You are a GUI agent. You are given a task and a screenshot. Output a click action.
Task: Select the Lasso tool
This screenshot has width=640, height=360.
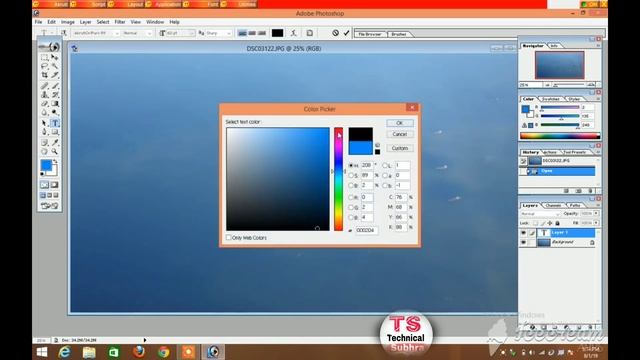tap(44, 66)
